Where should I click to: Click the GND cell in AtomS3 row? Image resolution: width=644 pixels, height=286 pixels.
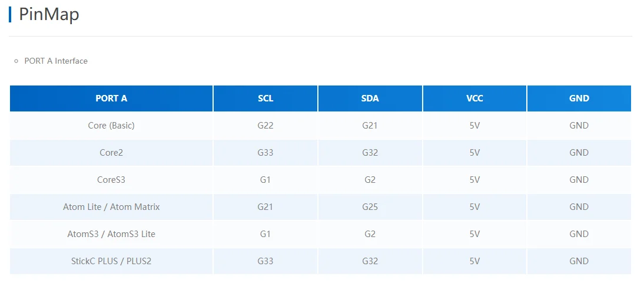pos(579,234)
